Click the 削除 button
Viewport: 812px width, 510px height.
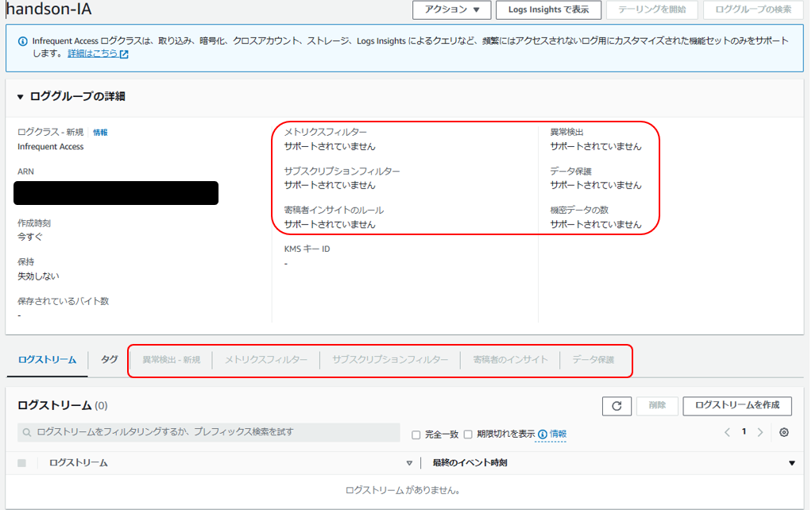pos(657,405)
